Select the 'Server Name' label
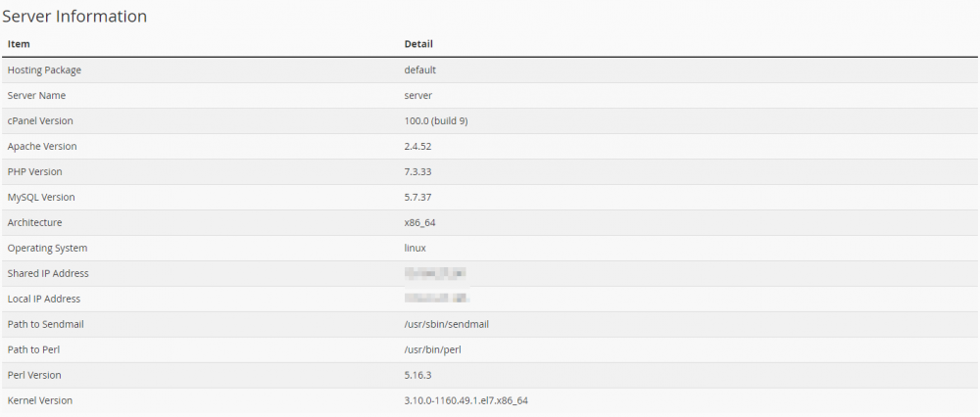 [x=36, y=95]
